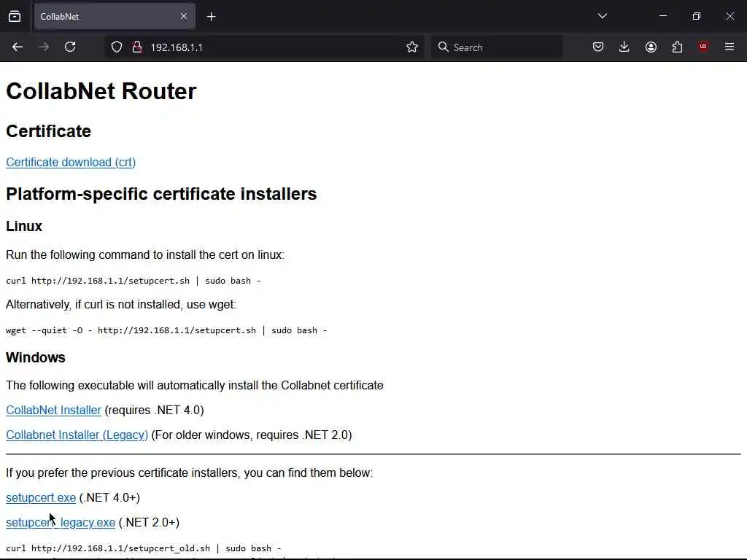747x560 pixels.
Task: Open uBlock Origin extension popup
Action: 703,47
